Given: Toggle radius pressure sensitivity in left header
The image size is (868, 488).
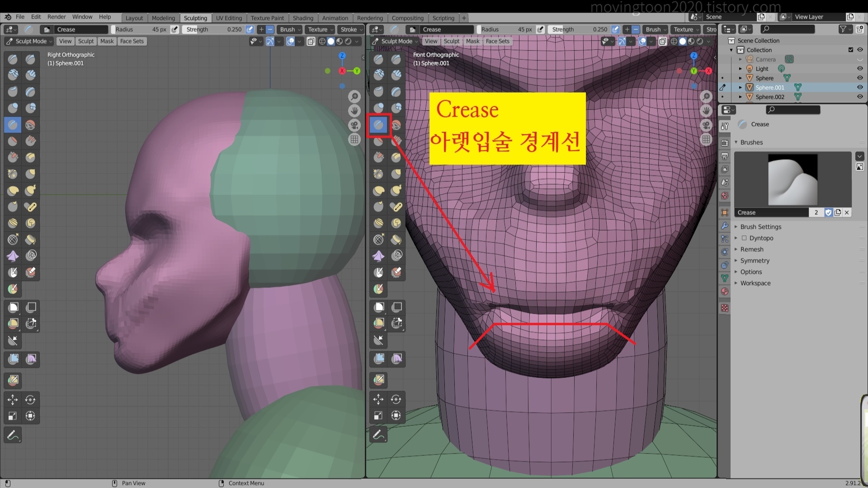Looking at the screenshot, I should [175, 29].
